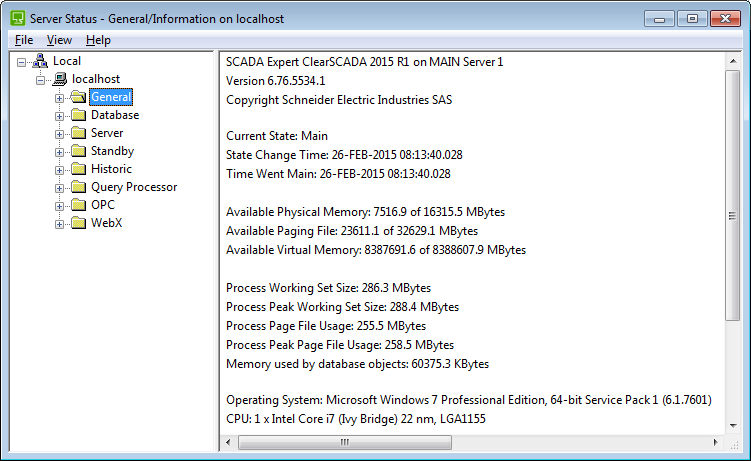751x461 pixels.
Task: Expand the WebX tree node
Action: 59,224
